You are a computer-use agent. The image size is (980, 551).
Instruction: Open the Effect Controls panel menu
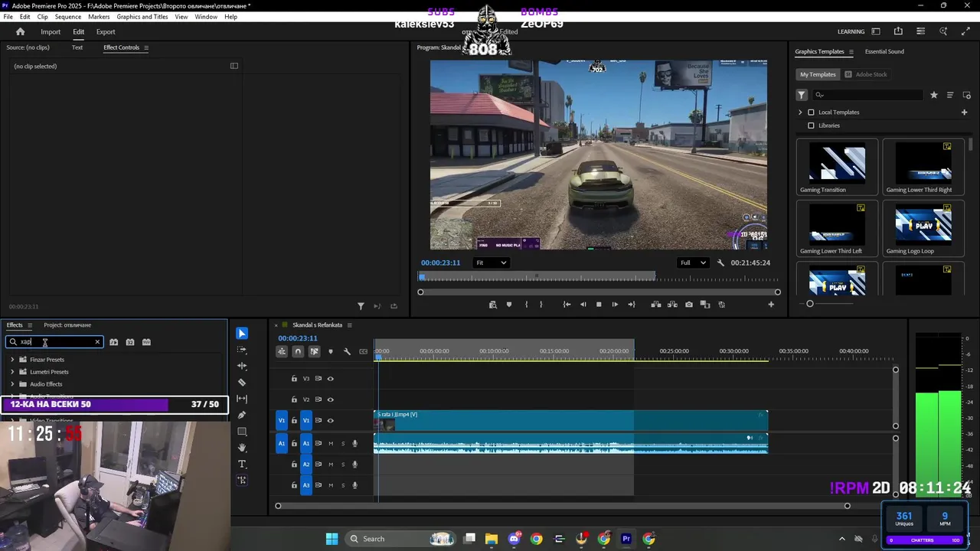pyautogui.click(x=146, y=47)
